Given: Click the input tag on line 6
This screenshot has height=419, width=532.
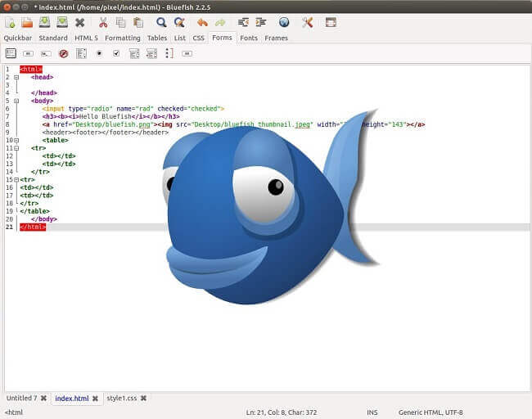Looking at the screenshot, I should click(x=133, y=109).
